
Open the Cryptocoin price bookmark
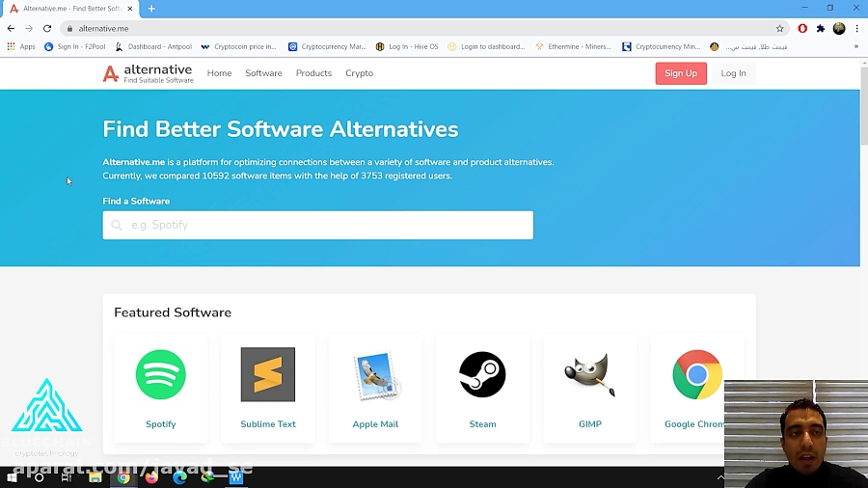(x=238, y=46)
